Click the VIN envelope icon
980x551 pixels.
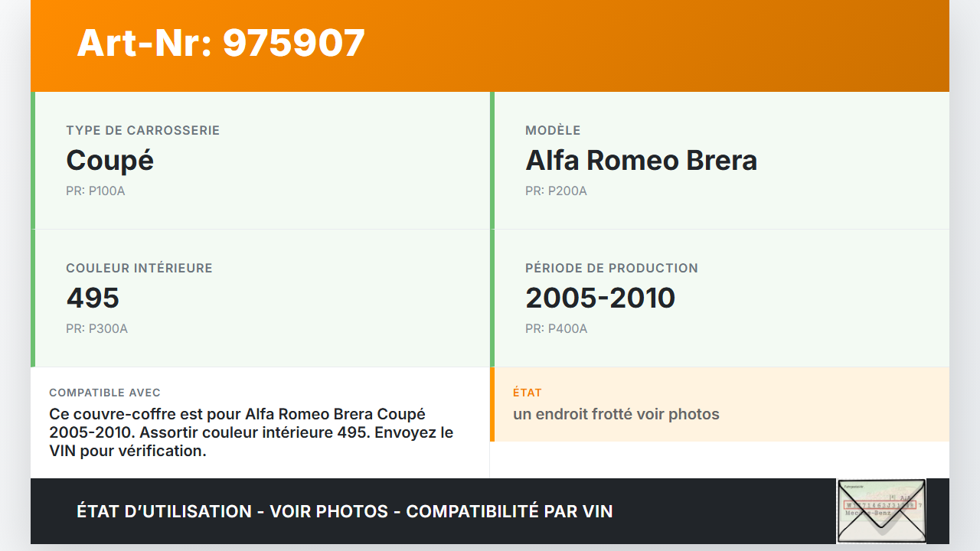point(881,510)
